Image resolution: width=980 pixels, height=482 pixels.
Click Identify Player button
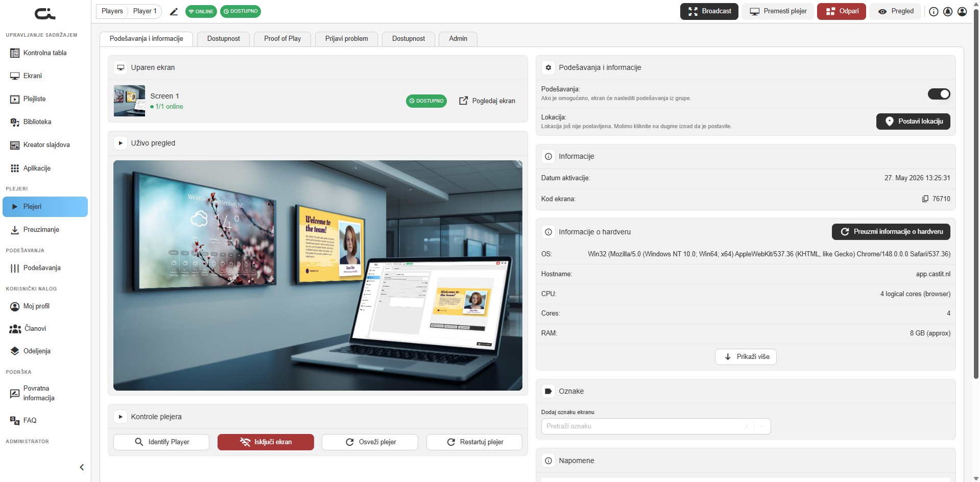tap(161, 442)
